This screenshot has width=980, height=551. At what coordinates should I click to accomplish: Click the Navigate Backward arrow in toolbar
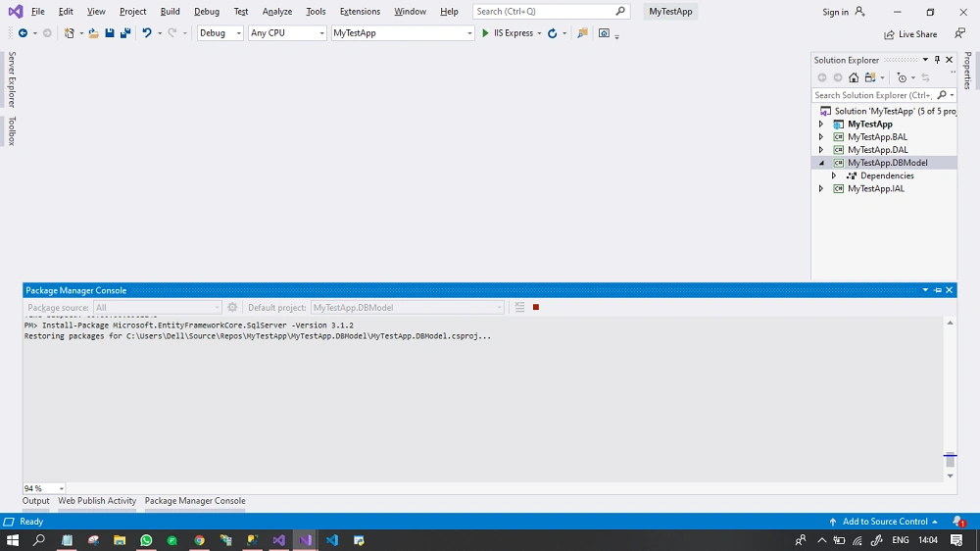(24, 33)
